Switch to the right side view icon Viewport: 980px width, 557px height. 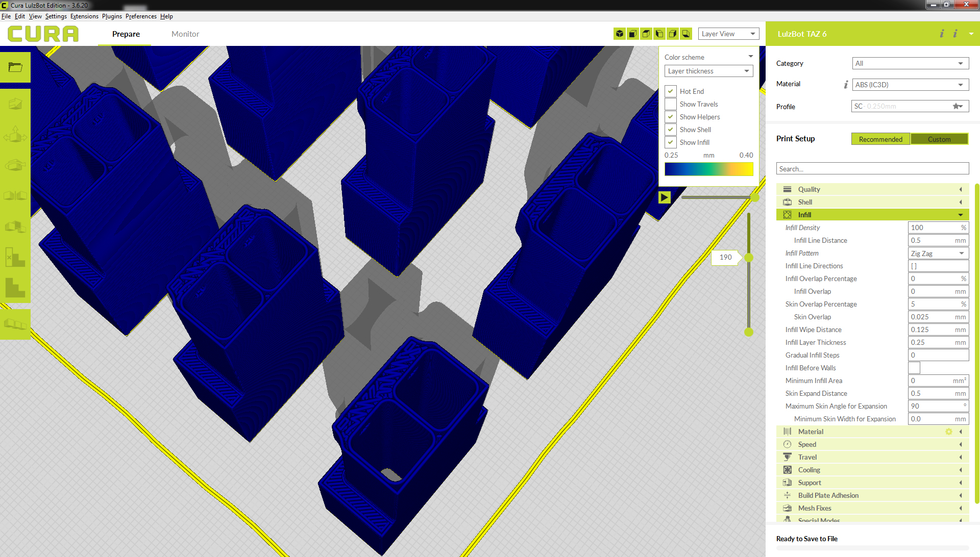673,34
